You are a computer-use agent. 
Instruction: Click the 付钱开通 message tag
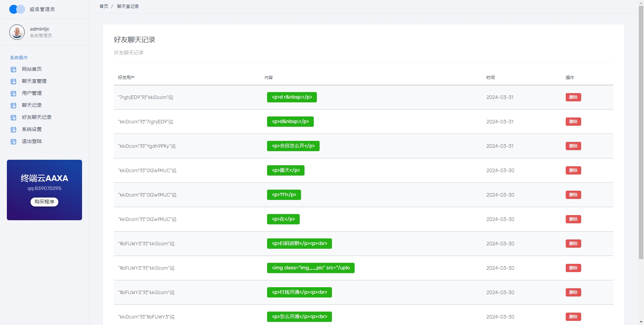pos(299,292)
